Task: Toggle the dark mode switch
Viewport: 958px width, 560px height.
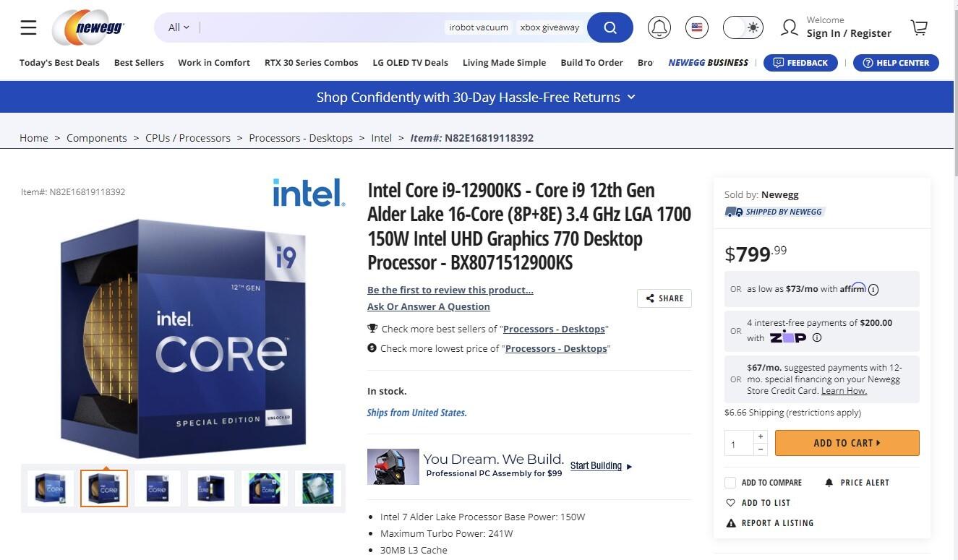Action: (743, 27)
